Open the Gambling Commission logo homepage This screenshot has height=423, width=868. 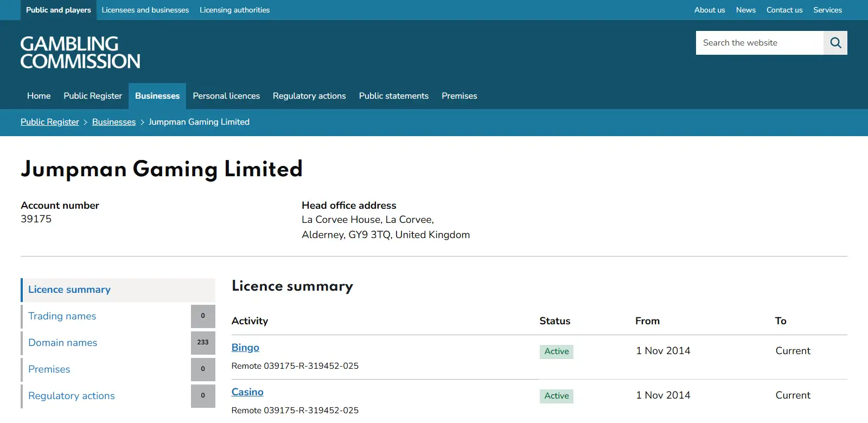[80, 53]
